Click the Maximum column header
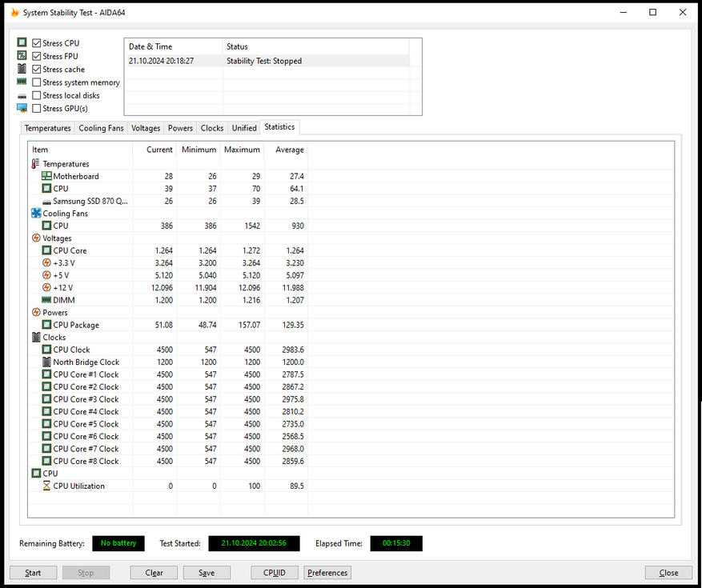 [x=243, y=150]
